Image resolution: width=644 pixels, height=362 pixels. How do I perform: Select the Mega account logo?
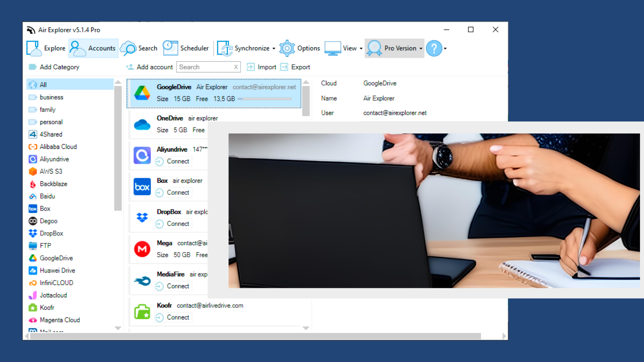[142, 249]
